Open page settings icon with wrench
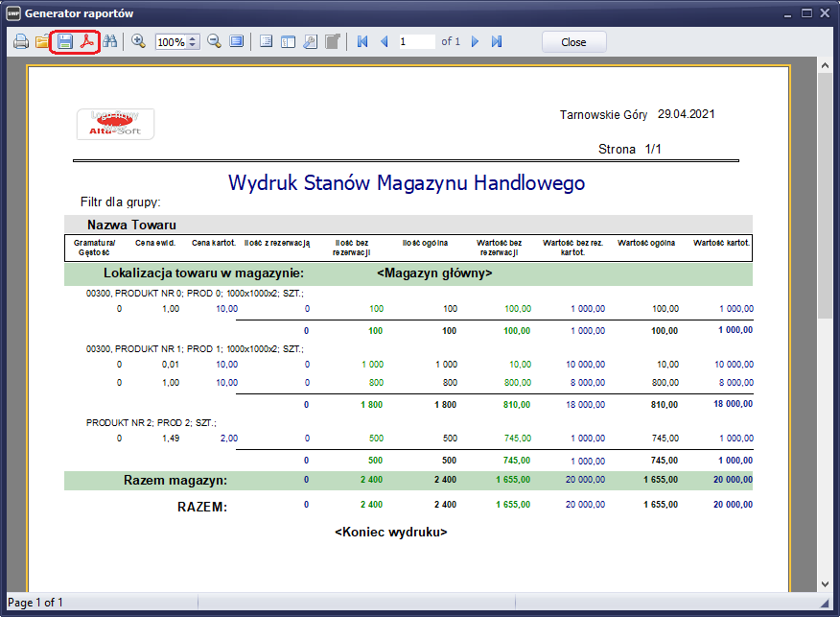Viewport: 840px width, 617px height. coord(310,42)
